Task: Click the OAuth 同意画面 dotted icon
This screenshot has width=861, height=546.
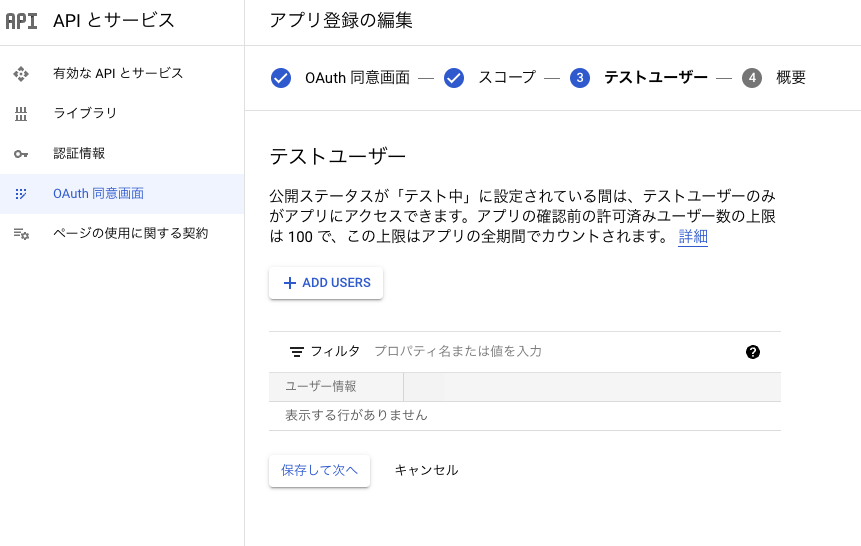Action: 21,194
